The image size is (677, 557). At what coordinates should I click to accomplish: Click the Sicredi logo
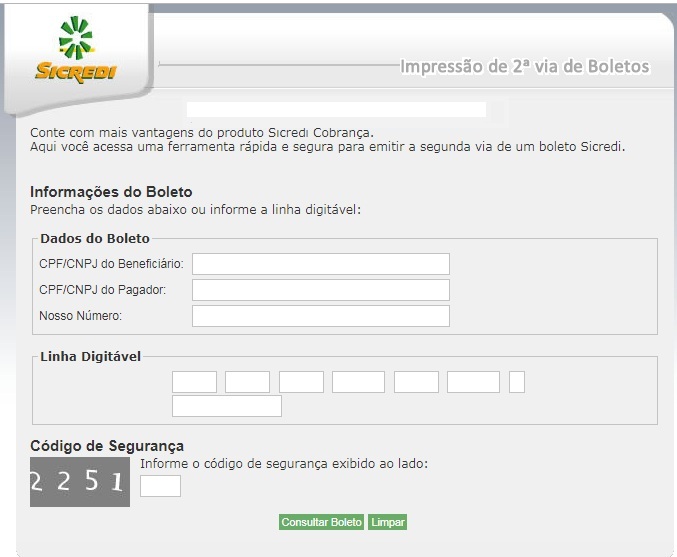76,51
